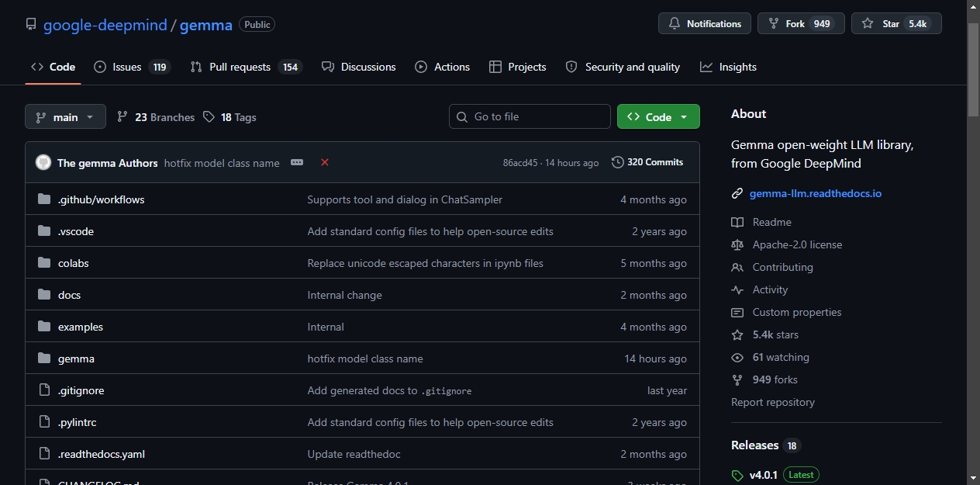Click the colabs folder icon
The height and width of the screenshot is (485, 980).
tap(44, 263)
